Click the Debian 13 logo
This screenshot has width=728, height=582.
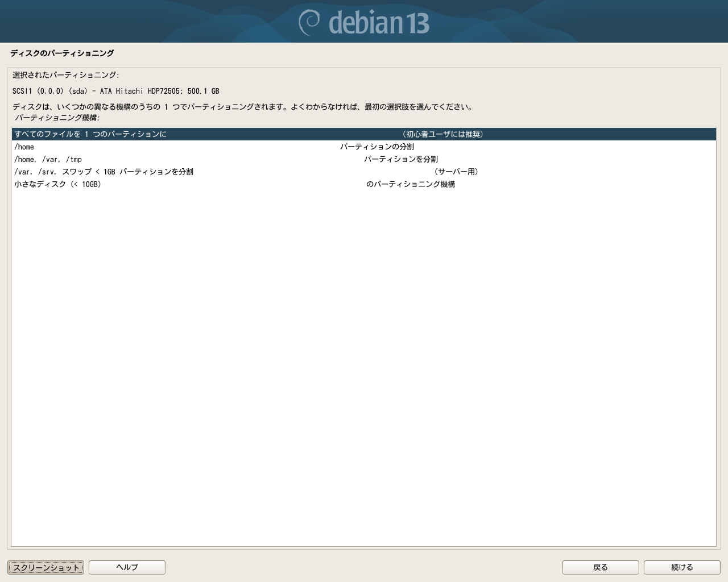[364, 22]
